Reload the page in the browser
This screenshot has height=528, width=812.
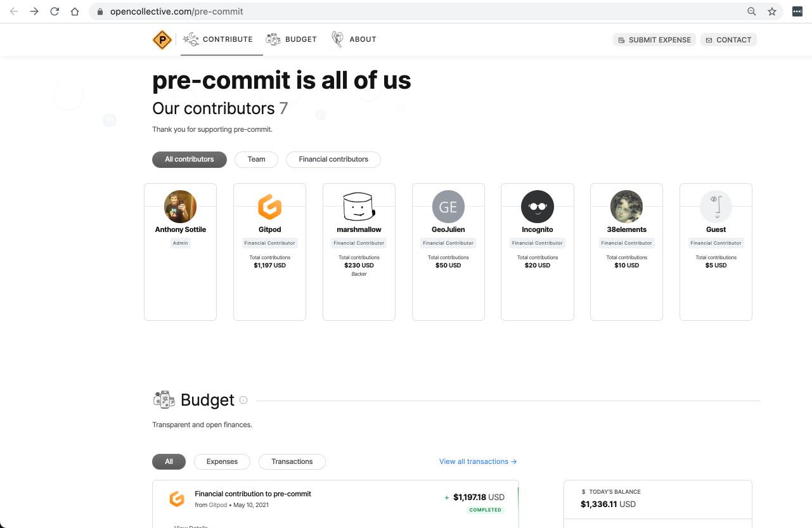coord(55,11)
